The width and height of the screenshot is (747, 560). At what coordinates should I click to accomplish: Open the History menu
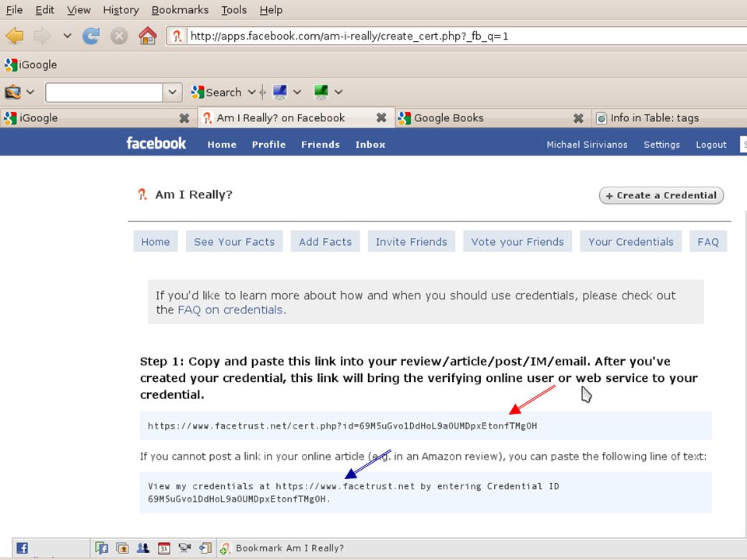121,10
